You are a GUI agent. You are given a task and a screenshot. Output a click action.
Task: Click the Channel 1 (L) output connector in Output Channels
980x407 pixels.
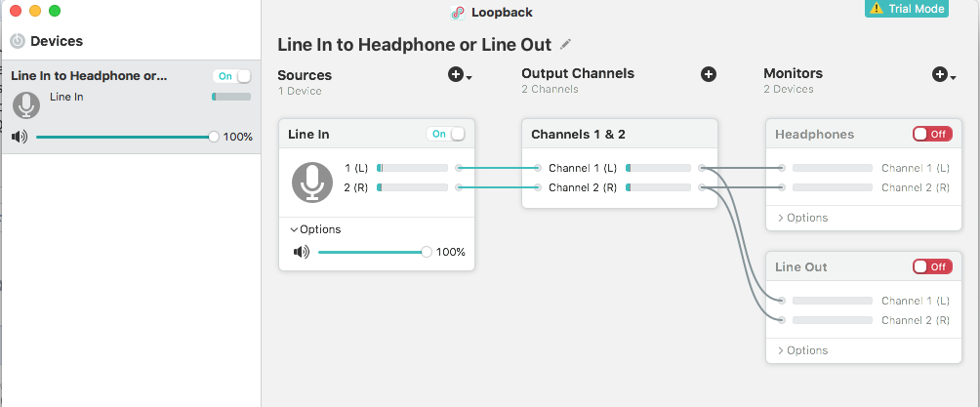click(x=702, y=168)
